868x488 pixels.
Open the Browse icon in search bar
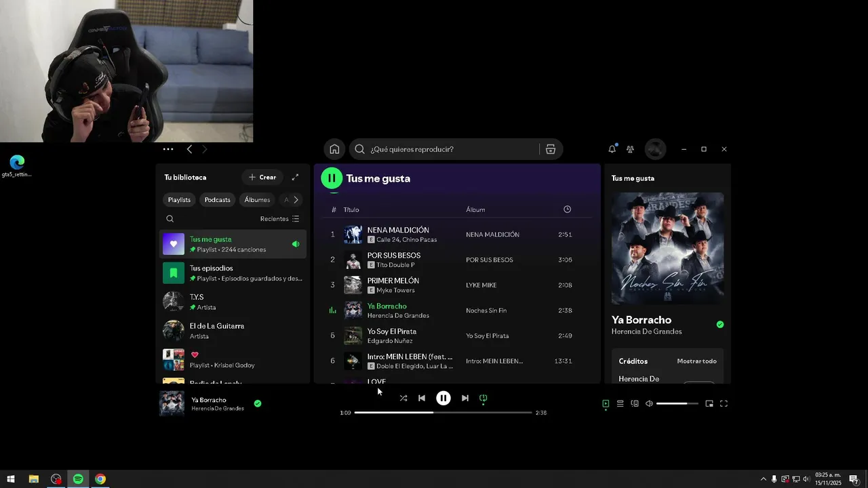point(551,149)
